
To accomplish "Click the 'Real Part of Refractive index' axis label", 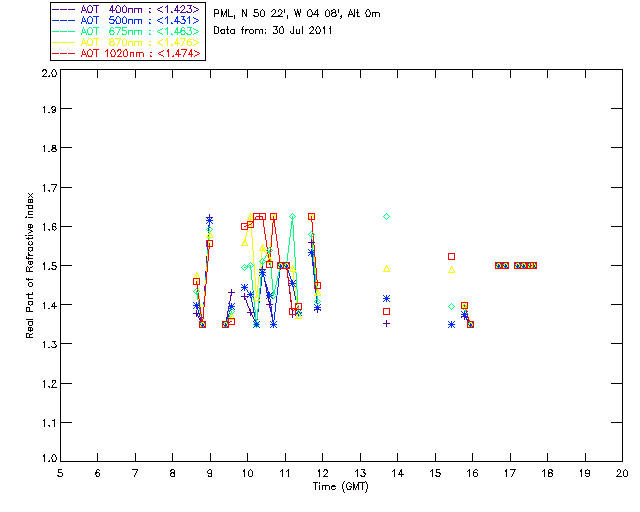I will click(30, 265).
